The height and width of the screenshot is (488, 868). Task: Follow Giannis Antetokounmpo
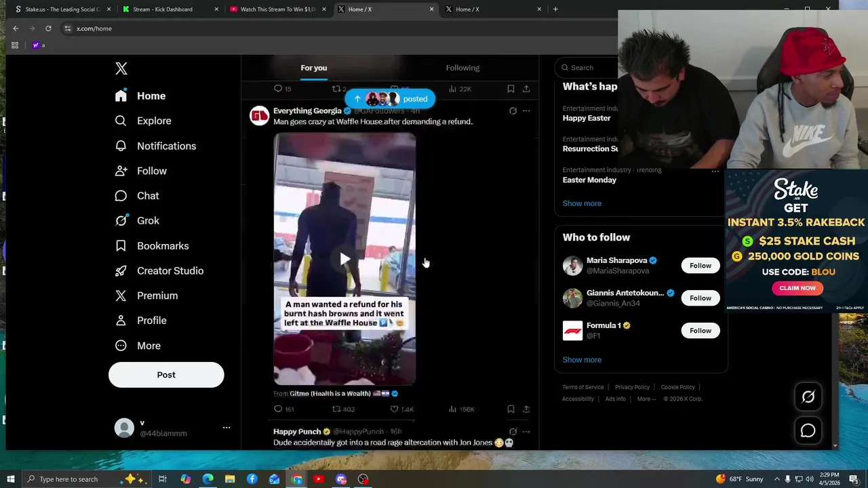coord(701,298)
